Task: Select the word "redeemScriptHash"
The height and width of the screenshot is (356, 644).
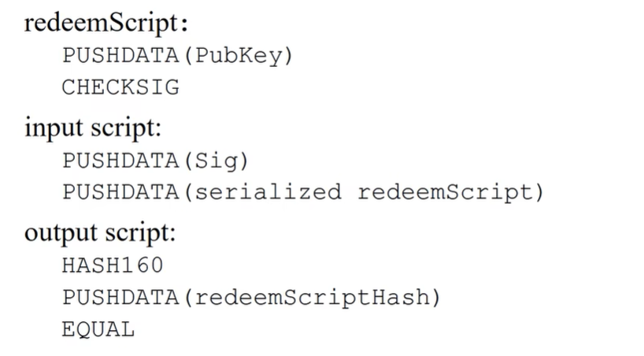Action: tap(313, 298)
